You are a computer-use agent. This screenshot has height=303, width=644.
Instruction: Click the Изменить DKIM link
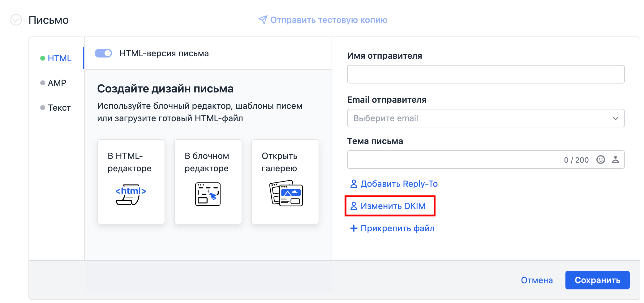(393, 206)
